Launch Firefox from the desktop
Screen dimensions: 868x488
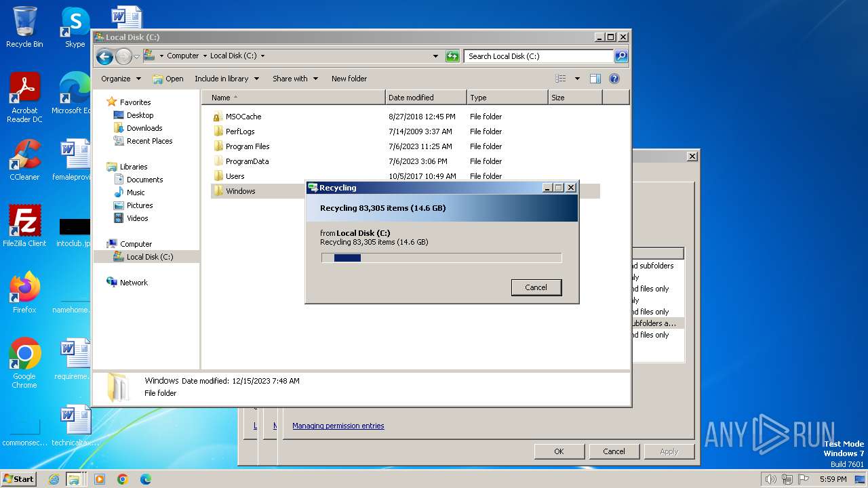click(x=24, y=293)
